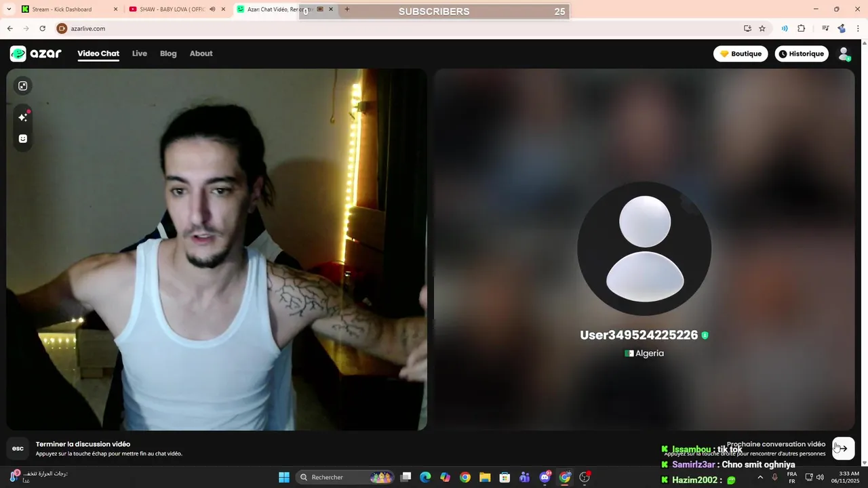Click the User349524225226 username
Screen dimensions: 868x488
pos(639,335)
